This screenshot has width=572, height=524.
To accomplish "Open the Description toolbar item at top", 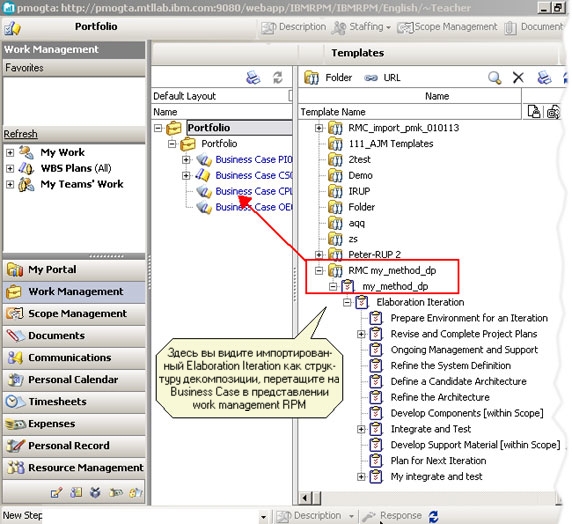I will [293, 27].
